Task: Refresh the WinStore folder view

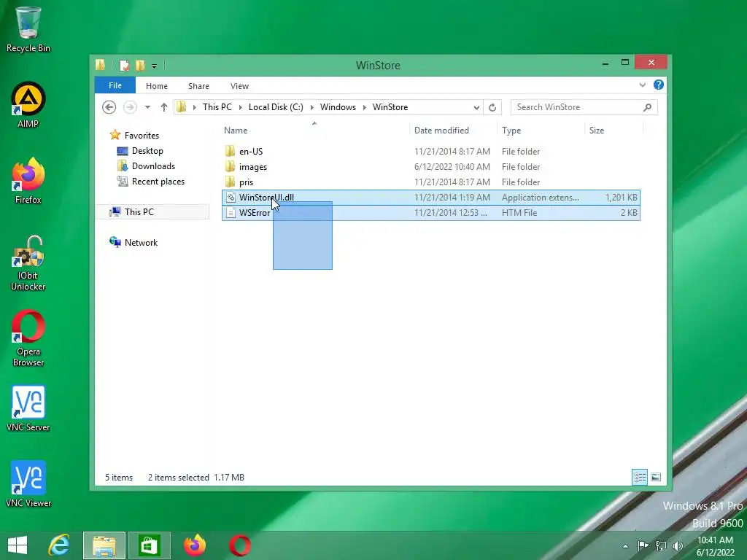Action: 492,107
